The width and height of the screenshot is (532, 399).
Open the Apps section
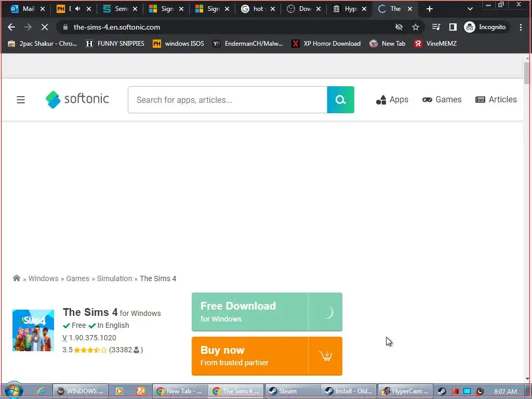click(x=392, y=100)
